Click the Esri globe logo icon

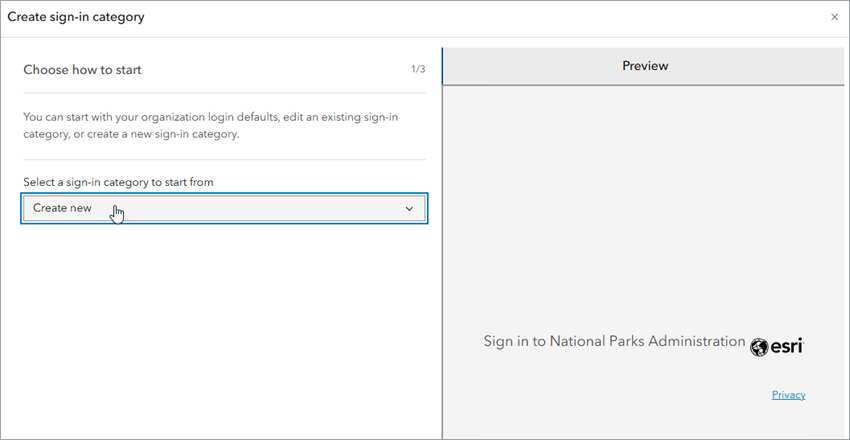[x=759, y=346]
